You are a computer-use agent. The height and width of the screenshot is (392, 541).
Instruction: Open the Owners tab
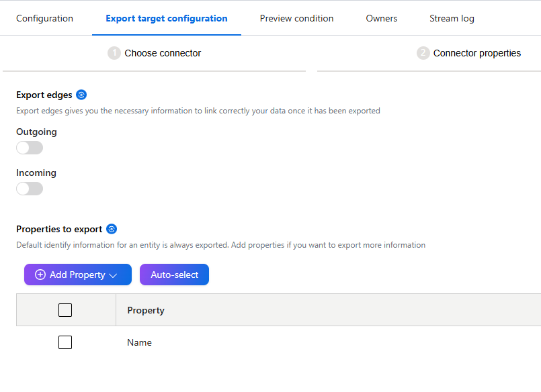381,18
